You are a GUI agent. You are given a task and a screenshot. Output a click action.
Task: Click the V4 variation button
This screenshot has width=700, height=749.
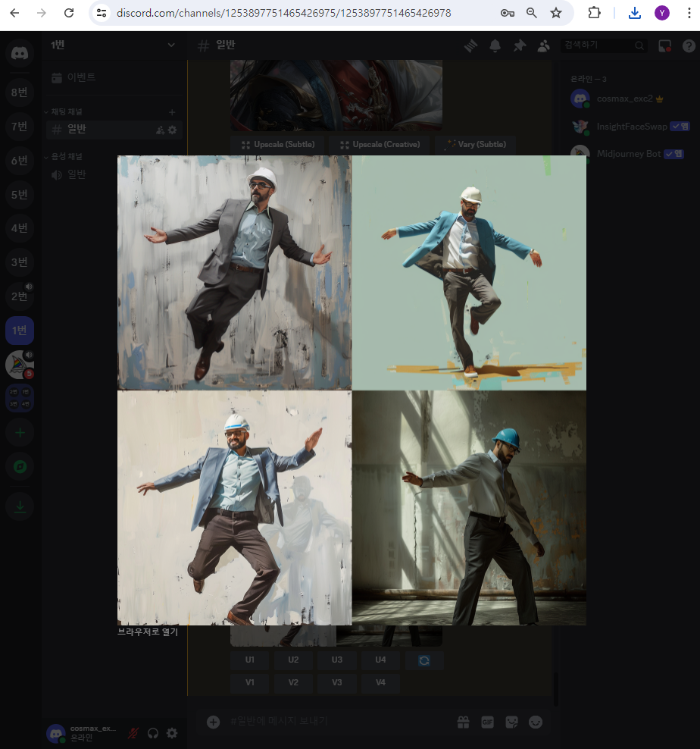pyautogui.click(x=380, y=682)
